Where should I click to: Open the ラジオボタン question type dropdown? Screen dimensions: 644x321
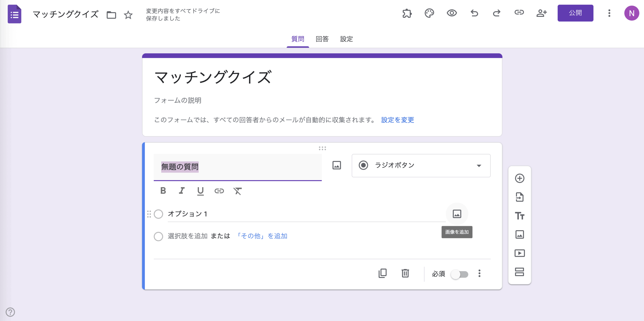coord(421,166)
